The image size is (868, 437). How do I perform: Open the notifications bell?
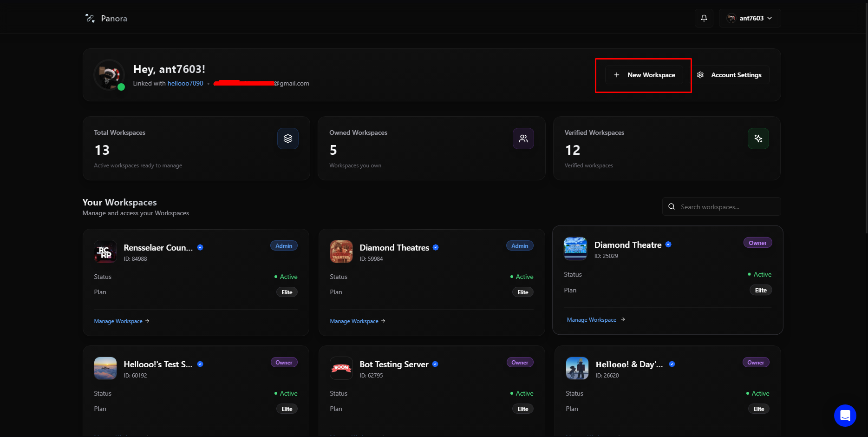point(704,18)
